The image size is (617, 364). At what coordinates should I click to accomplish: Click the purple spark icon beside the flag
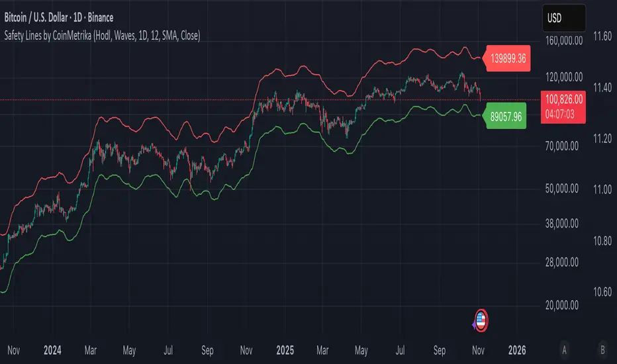pos(473,324)
